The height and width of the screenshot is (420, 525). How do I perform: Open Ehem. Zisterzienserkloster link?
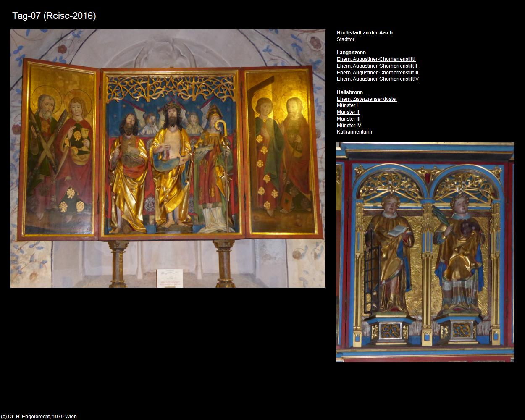click(x=367, y=99)
